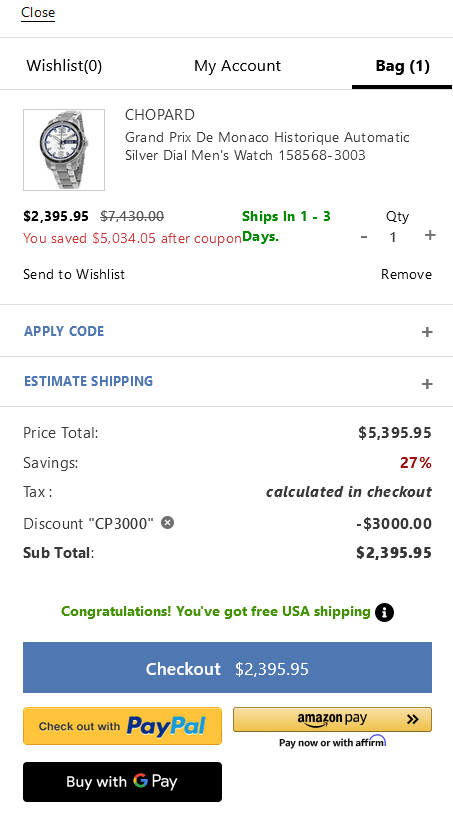
Task: Close the bag panel
Action: click(38, 13)
